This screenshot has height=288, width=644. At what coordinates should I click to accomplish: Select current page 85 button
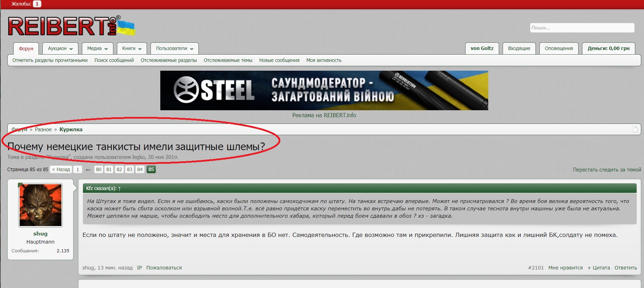[151, 169]
